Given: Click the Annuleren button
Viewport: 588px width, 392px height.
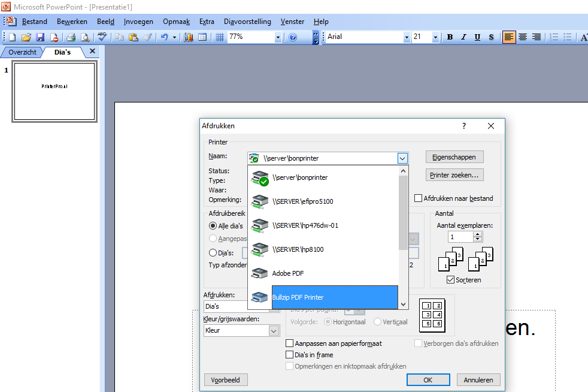Looking at the screenshot, I should click(x=478, y=380).
